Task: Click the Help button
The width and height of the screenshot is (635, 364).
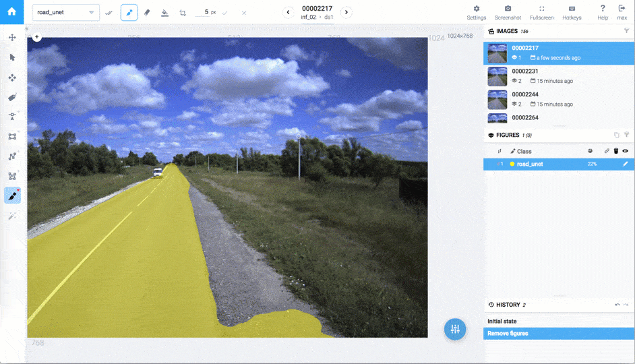Action: click(x=602, y=12)
